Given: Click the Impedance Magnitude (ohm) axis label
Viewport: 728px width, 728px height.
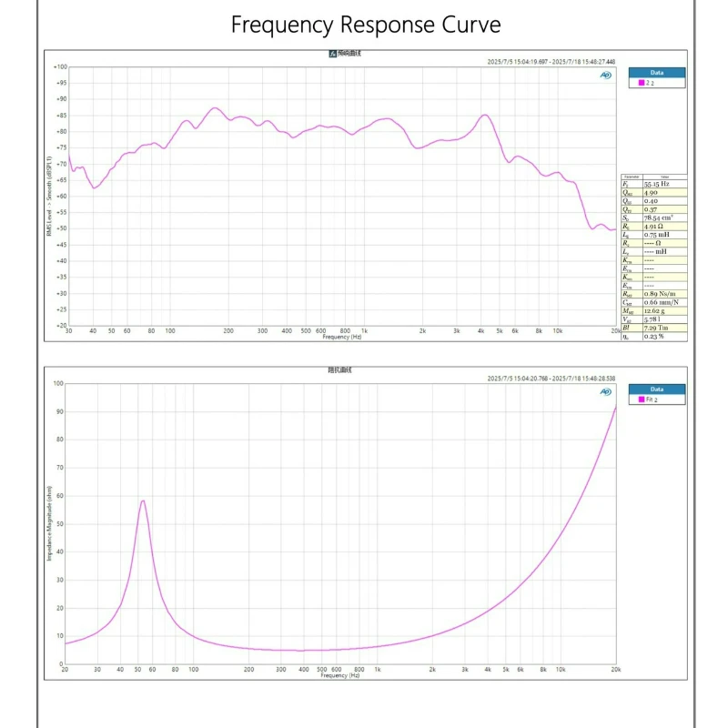Looking at the screenshot, I should point(49,523).
